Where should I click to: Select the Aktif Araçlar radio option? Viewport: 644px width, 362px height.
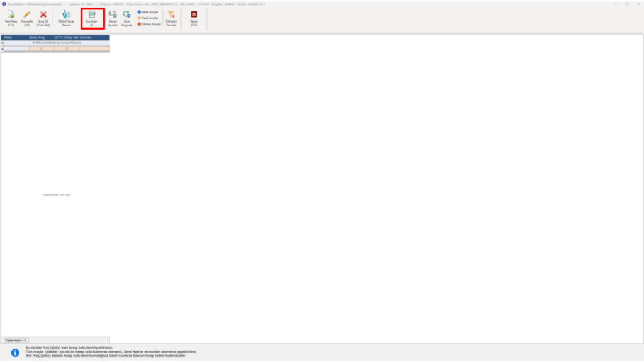coord(148,13)
